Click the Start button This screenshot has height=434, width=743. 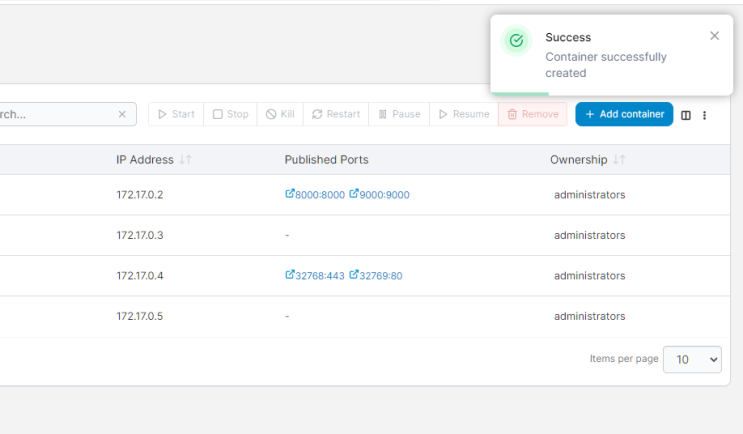point(176,114)
